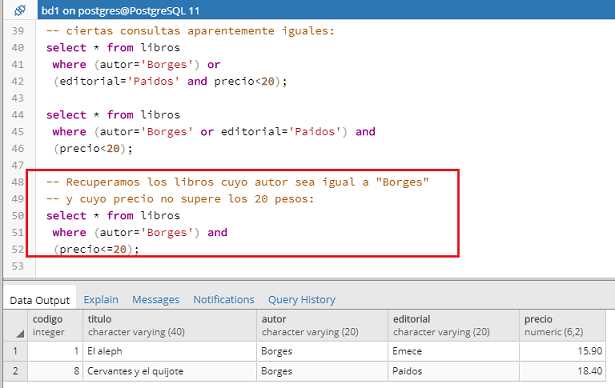Click the comment 'y cuyo precio no supere'
Viewport: 615px width, 388px height.
[x=180, y=199]
